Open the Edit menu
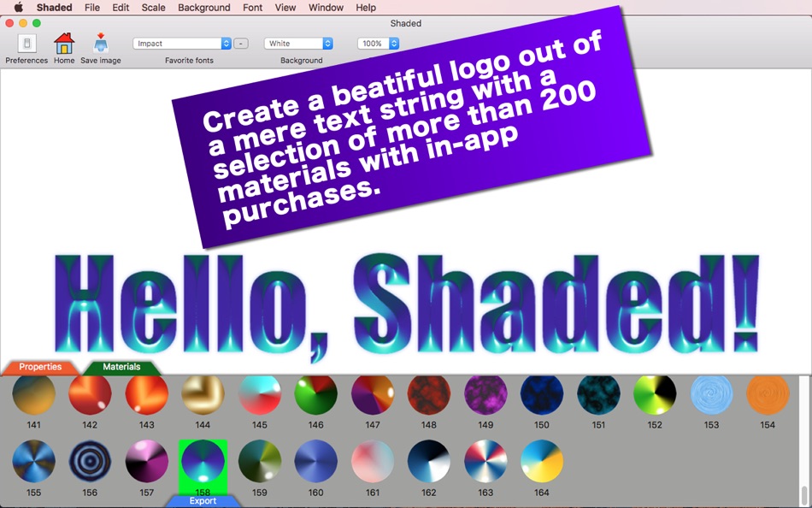Image resolution: width=812 pixels, height=508 pixels. [121, 7]
